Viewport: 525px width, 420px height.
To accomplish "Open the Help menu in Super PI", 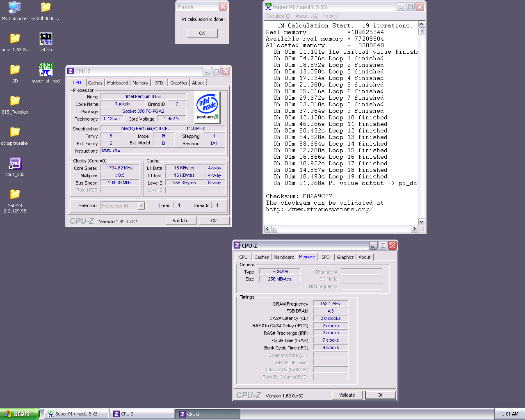I will (x=331, y=16).
